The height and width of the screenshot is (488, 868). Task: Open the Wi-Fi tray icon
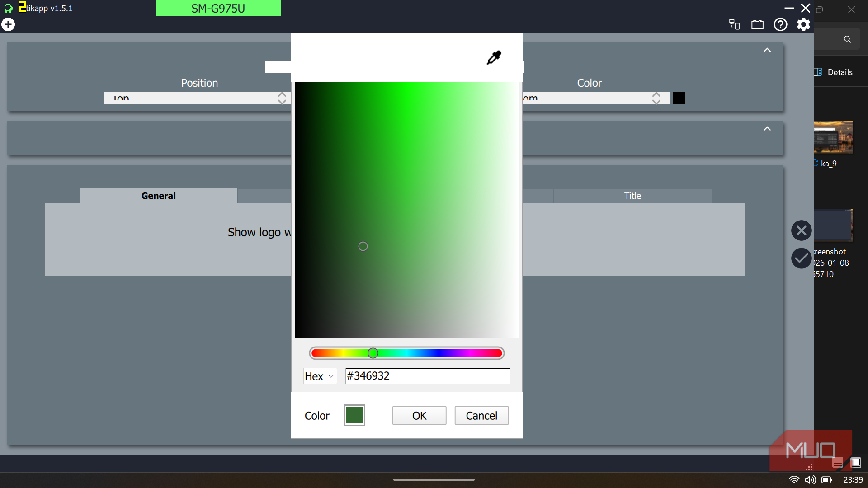point(794,479)
